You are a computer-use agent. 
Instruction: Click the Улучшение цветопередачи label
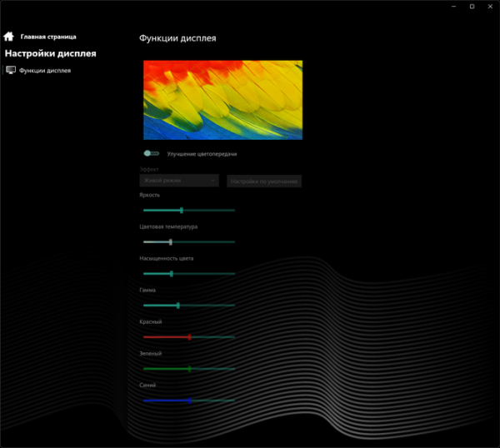point(202,154)
